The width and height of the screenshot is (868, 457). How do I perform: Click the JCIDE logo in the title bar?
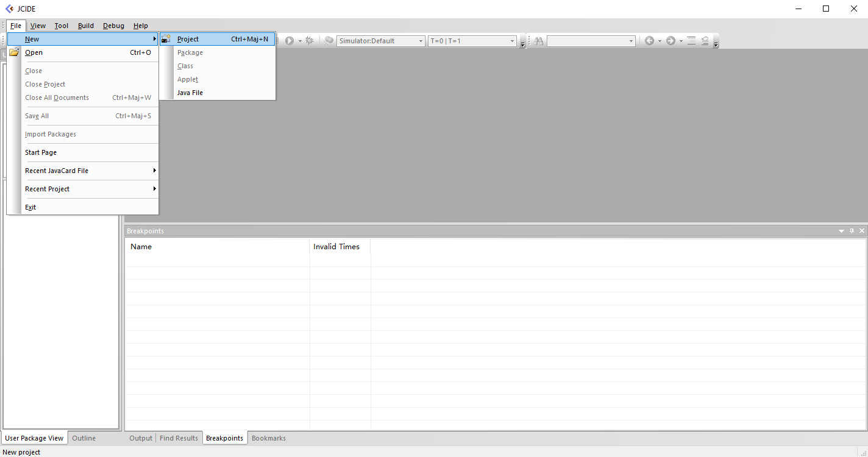click(x=9, y=9)
